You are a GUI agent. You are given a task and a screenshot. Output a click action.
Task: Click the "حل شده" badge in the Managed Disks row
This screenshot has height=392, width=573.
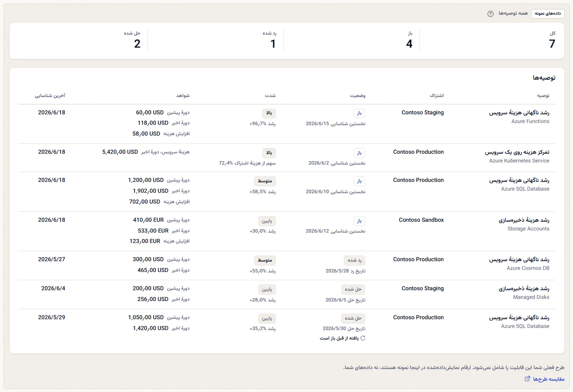click(353, 289)
